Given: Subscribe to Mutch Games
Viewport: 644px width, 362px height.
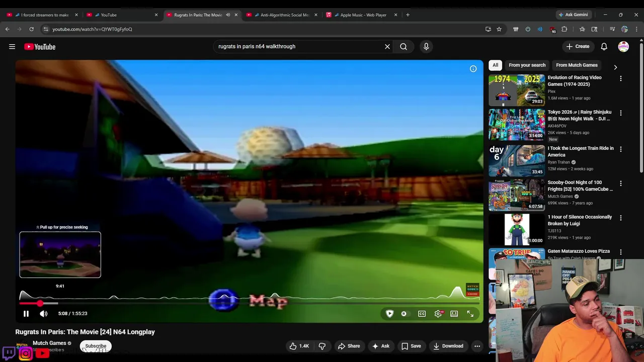Looking at the screenshot, I should coord(96,346).
